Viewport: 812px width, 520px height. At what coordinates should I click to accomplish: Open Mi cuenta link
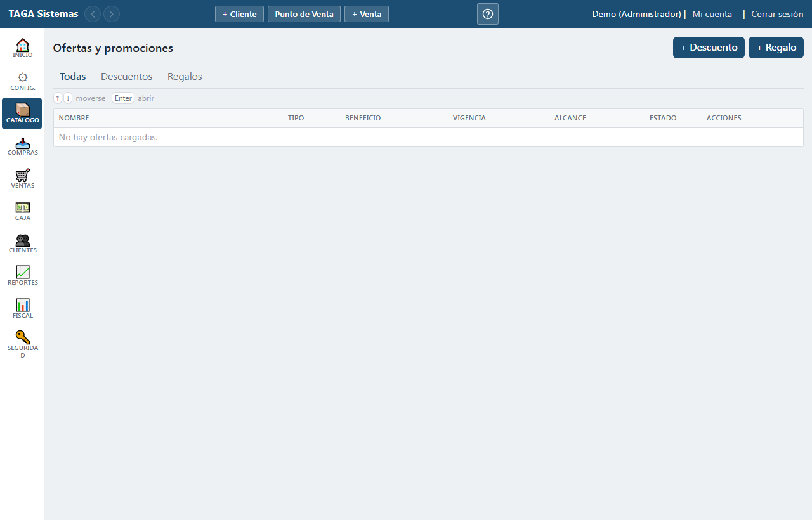click(712, 14)
